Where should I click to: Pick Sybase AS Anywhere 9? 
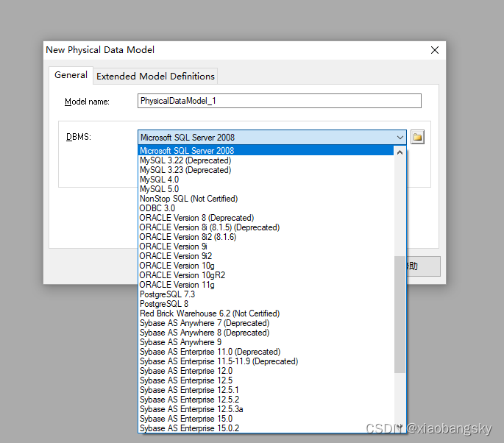[x=266, y=342]
